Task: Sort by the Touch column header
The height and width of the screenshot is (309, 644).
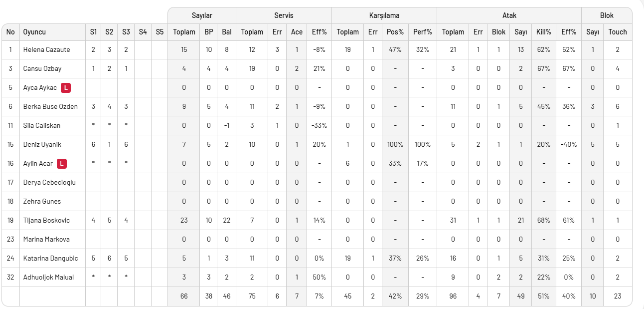Action: 617,32
